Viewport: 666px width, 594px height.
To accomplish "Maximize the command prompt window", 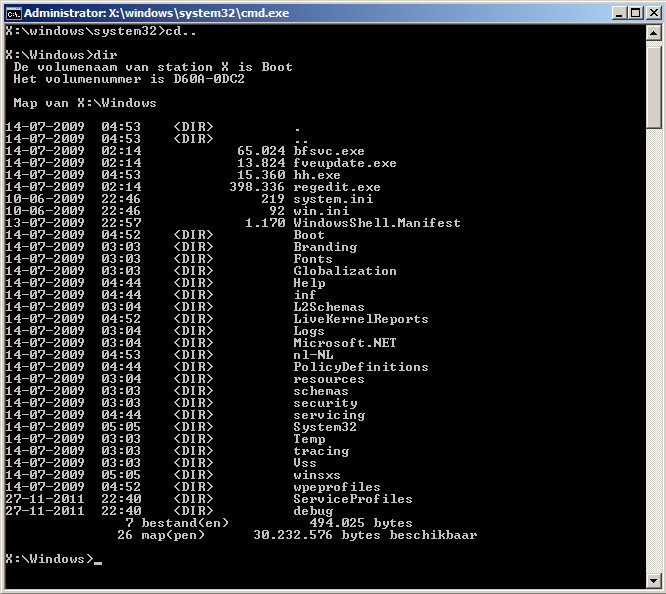I will click(x=636, y=13).
